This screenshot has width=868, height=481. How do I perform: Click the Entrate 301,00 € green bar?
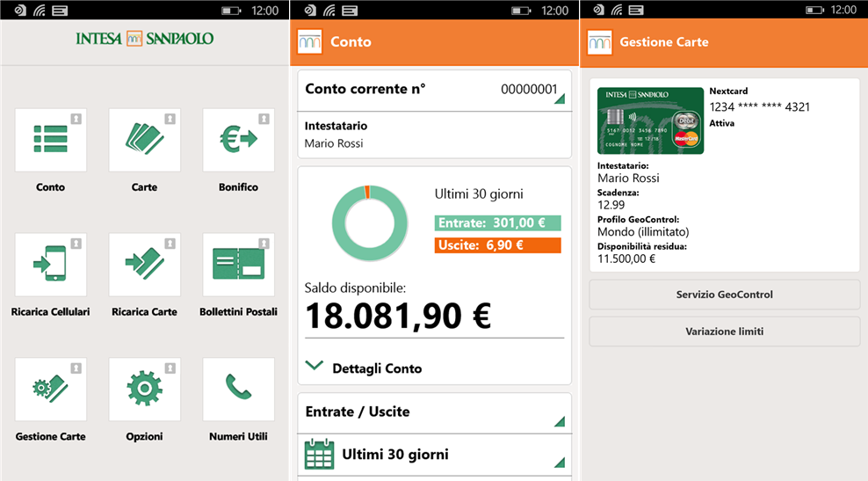[497, 222]
